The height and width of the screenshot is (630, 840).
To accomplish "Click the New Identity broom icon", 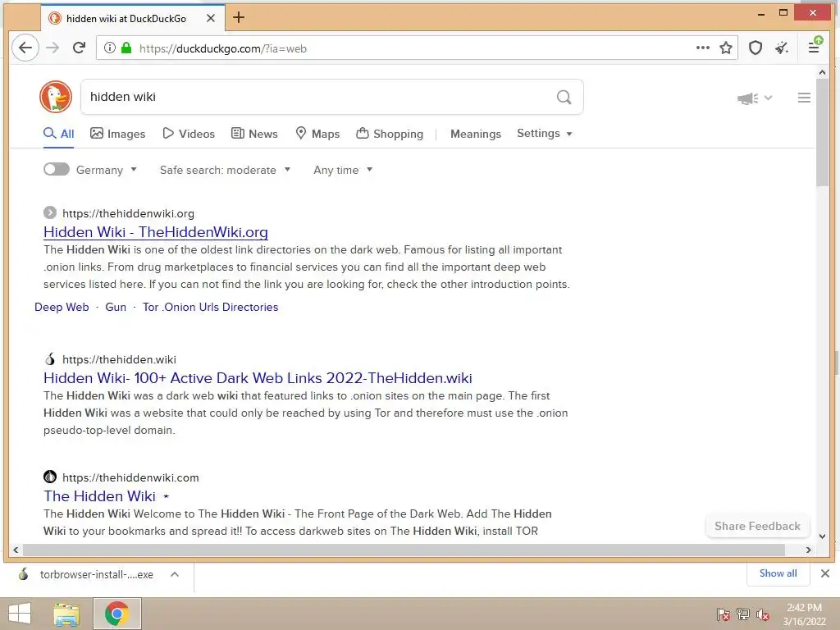I will pos(782,48).
